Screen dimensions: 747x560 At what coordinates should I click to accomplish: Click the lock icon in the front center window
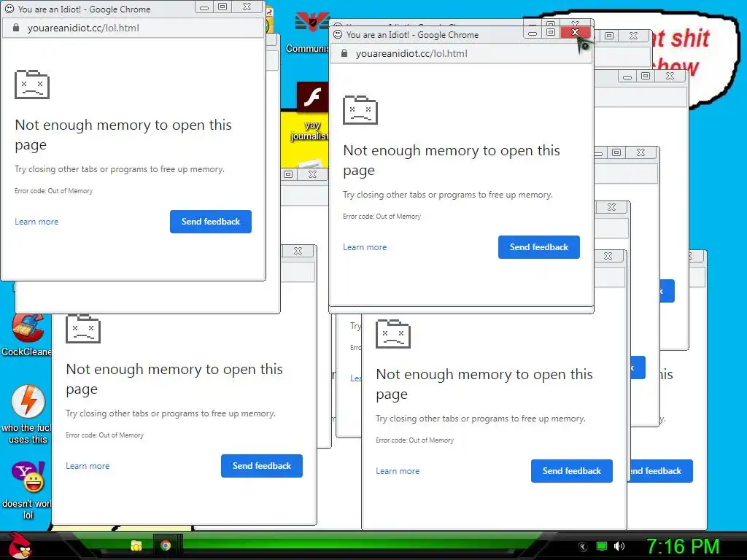(x=344, y=53)
